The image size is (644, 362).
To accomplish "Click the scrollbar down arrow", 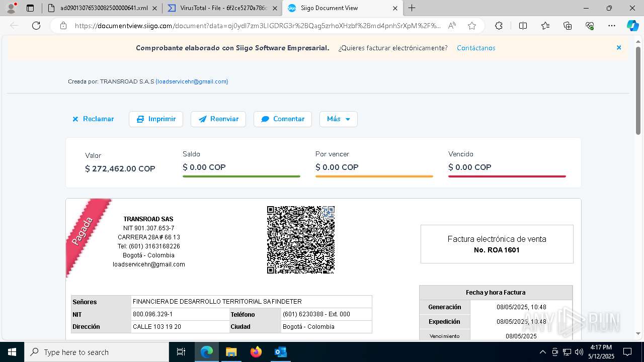I will point(638,333).
